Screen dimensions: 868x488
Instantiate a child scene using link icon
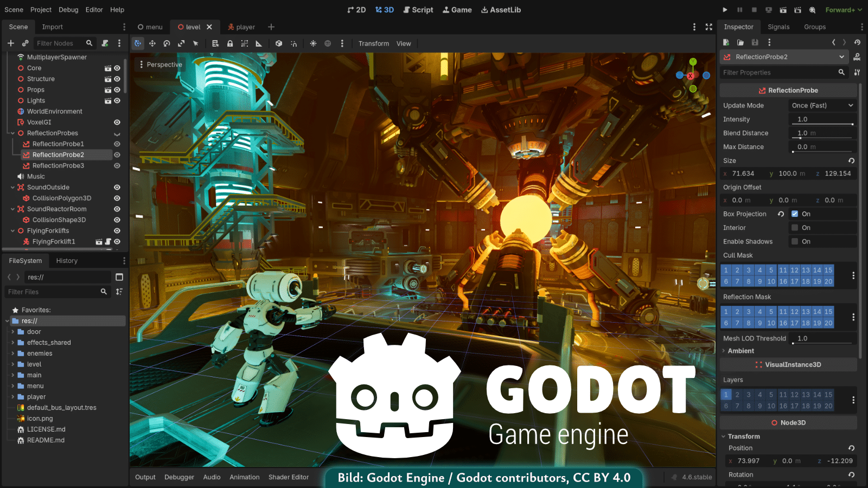tap(25, 43)
